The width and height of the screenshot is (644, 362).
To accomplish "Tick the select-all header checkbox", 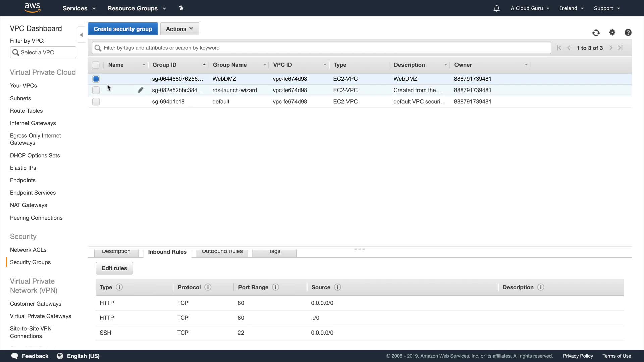I will tap(96, 65).
